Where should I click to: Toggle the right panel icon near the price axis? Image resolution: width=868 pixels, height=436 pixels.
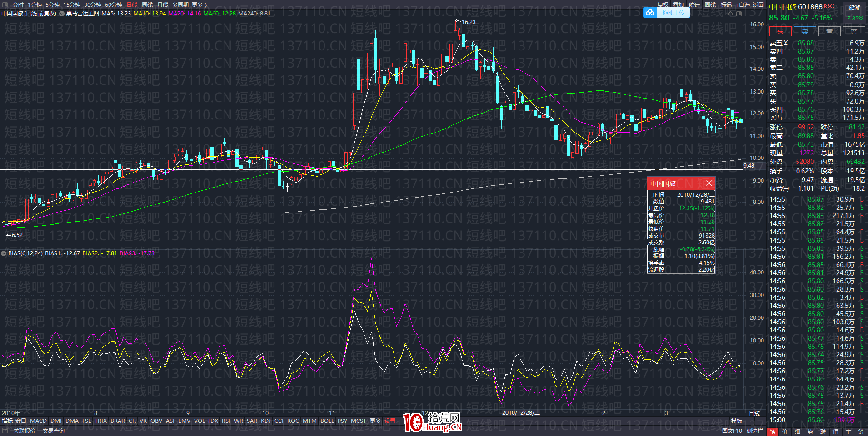click(x=739, y=14)
